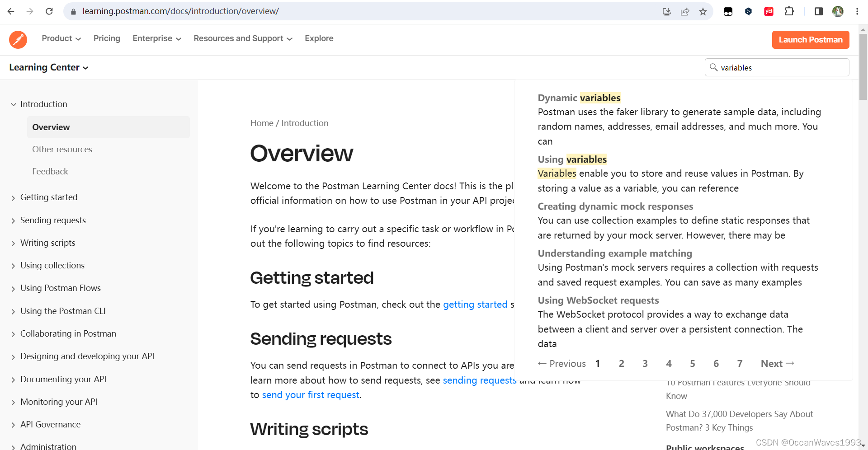Image resolution: width=868 pixels, height=450 pixels.
Task: Click the install app icon in address bar
Action: coord(667,11)
